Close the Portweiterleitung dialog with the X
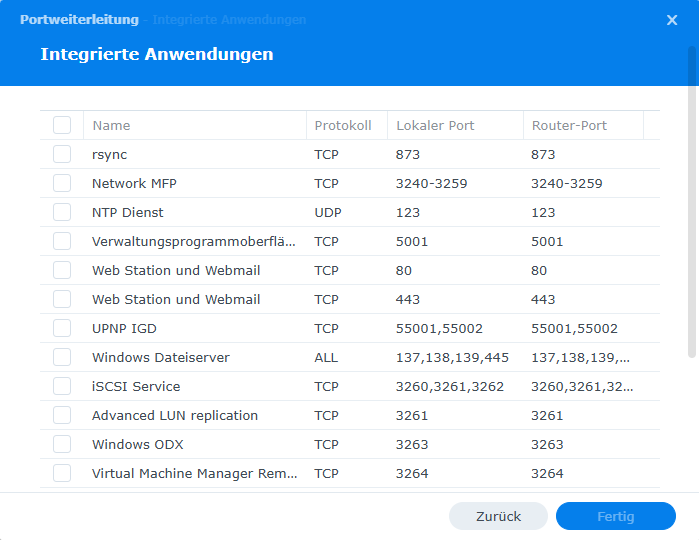The image size is (699, 540). [672, 20]
